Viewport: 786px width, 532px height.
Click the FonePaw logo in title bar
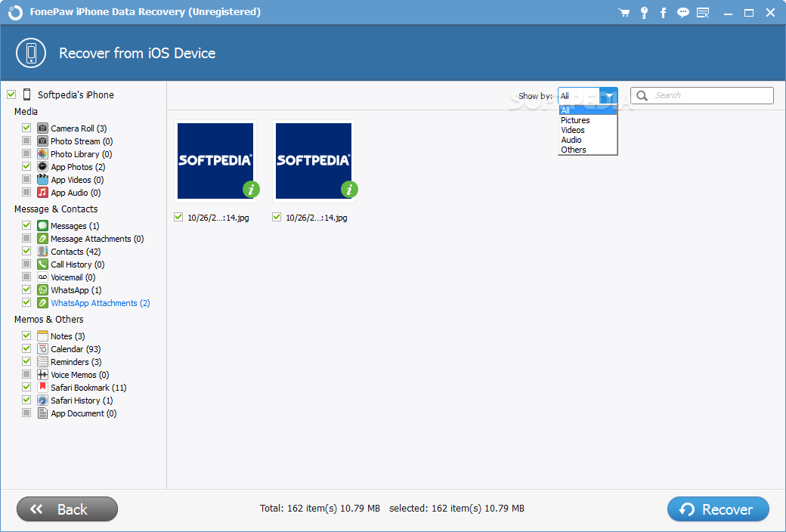point(15,13)
